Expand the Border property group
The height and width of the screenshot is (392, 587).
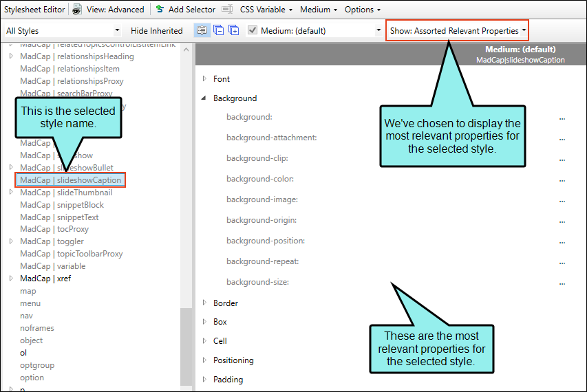204,303
